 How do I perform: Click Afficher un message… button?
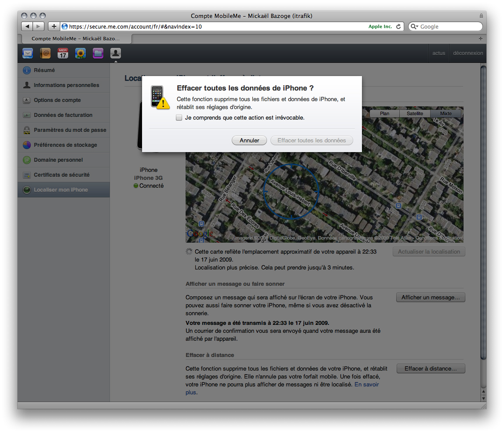click(x=431, y=298)
